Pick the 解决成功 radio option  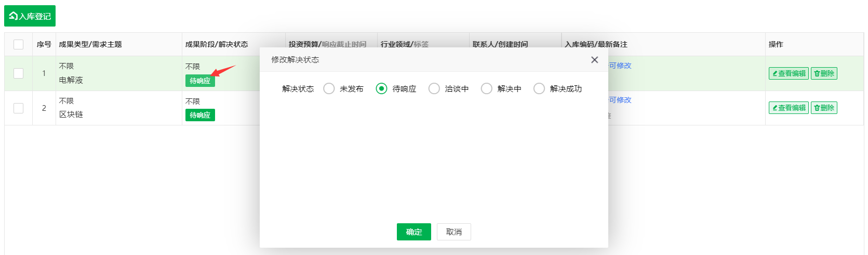click(x=539, y=88)
